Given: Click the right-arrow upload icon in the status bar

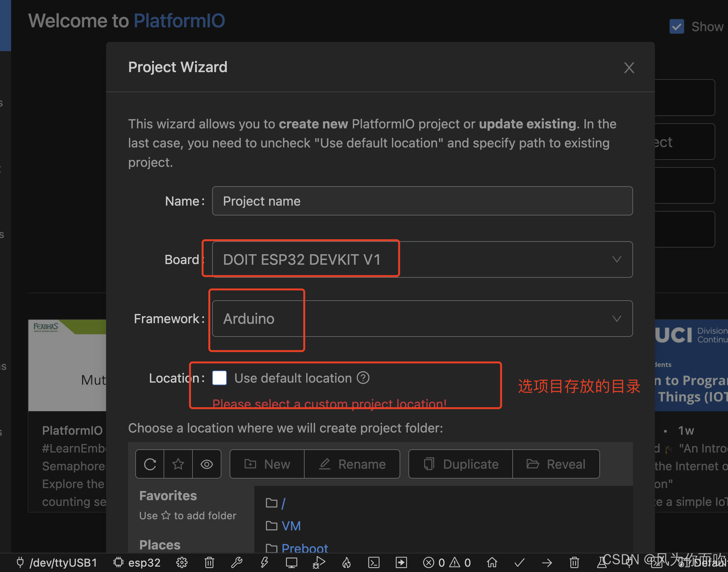Looking at the screenshot, I should click(x=547, y=562).
